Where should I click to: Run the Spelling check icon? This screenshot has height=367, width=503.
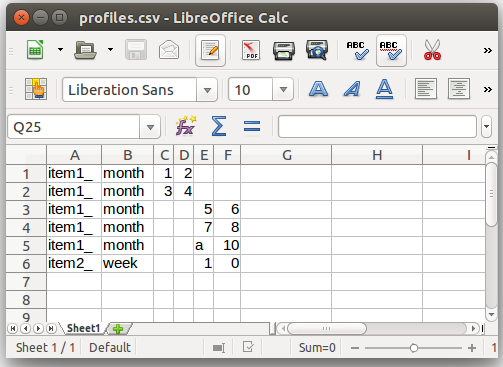pyautogui.click(x=357, y=50)
